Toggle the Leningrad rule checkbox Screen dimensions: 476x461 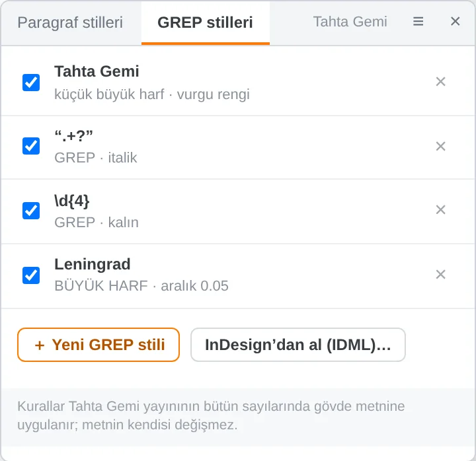(x=31, y=275)
